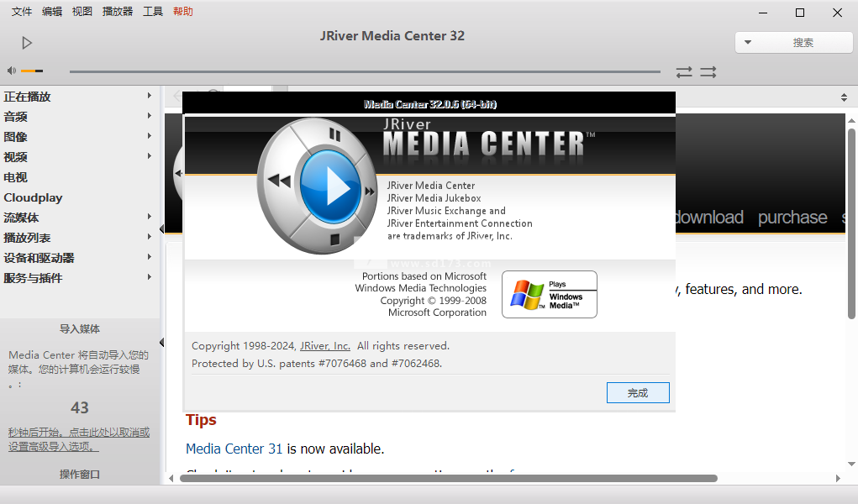Image resolution: width=858 pixels, height=504 pixels.
Task: Open the 工具 menu
Action: (x=153, y=12)
